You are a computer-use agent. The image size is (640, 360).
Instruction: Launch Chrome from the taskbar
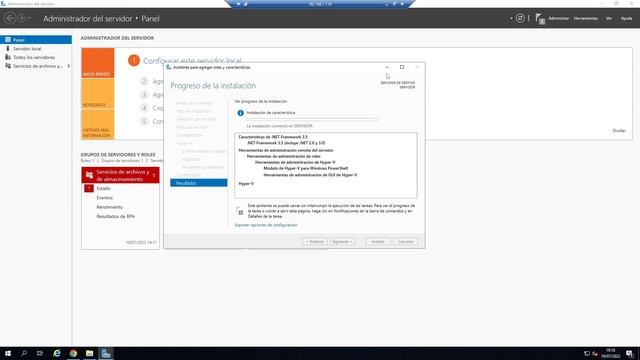(73, 353)
